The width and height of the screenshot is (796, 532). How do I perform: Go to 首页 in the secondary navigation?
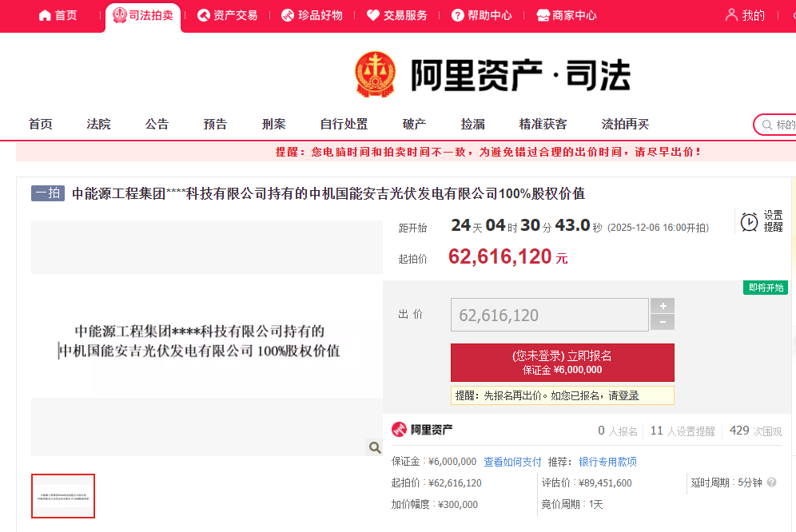tap(41, 125)
